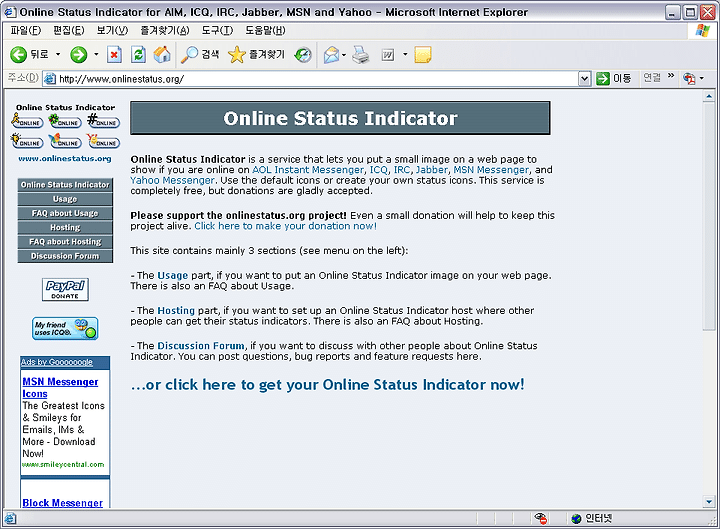720x529 pixels.
Task: Open the 파일(F) menu
Action: [26, 30]
